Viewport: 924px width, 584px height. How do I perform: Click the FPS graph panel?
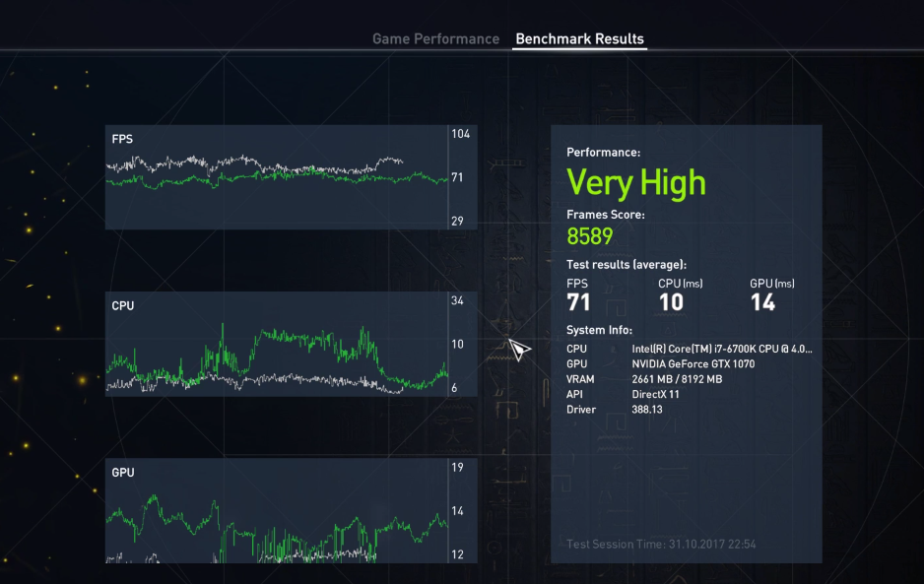pyautogui.click(x=292, y=177)
